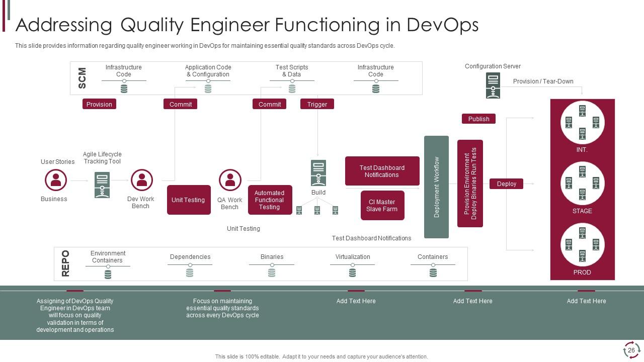Select the Configuration Server icon

493,85
